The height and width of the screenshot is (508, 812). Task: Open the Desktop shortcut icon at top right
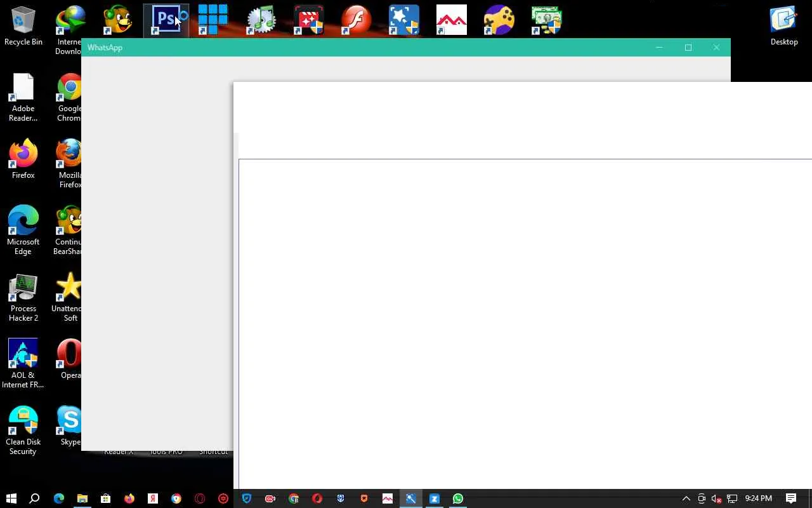[x=784, y=25]
